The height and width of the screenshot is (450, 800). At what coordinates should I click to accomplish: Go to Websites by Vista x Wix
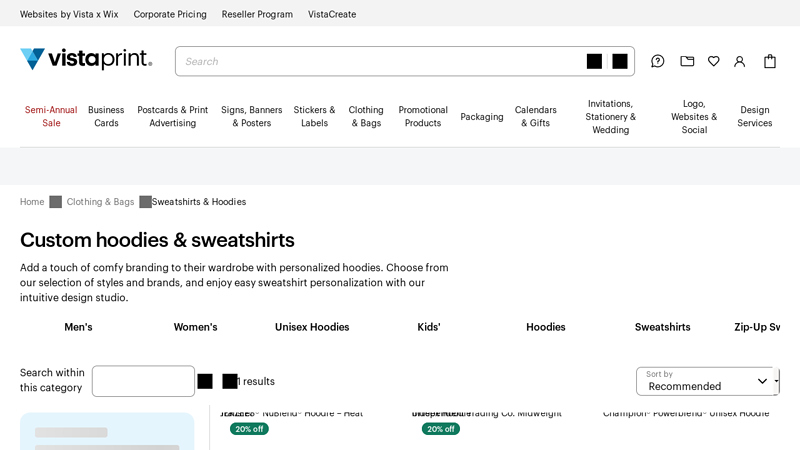(x=69, y=14)
